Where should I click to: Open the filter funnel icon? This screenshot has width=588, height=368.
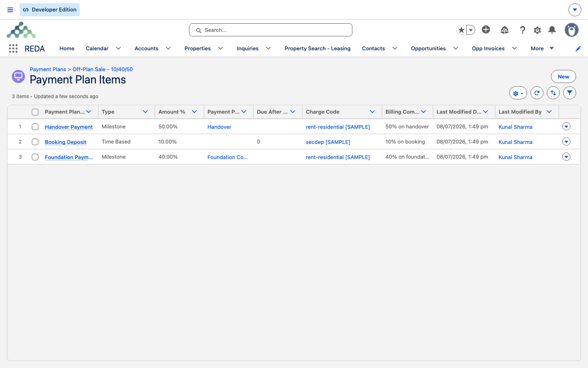(570, 93)
